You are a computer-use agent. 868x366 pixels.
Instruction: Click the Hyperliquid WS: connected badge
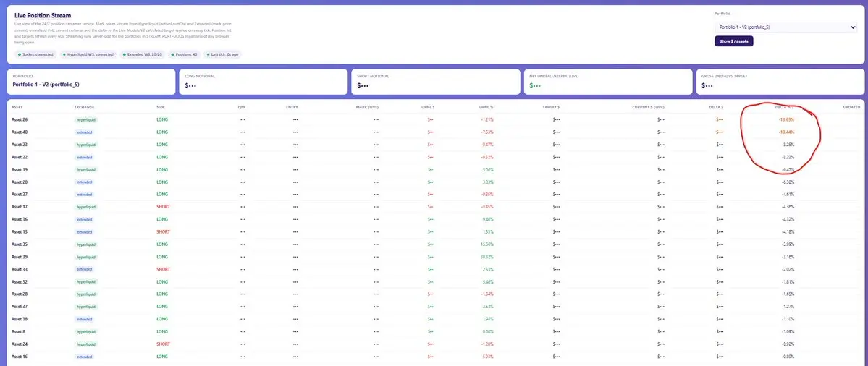coord(88,54)
